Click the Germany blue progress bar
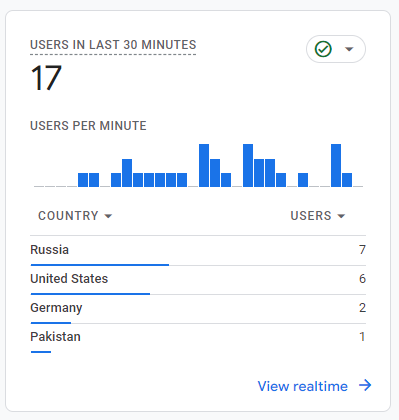399x420 pixels. (51, 323)
